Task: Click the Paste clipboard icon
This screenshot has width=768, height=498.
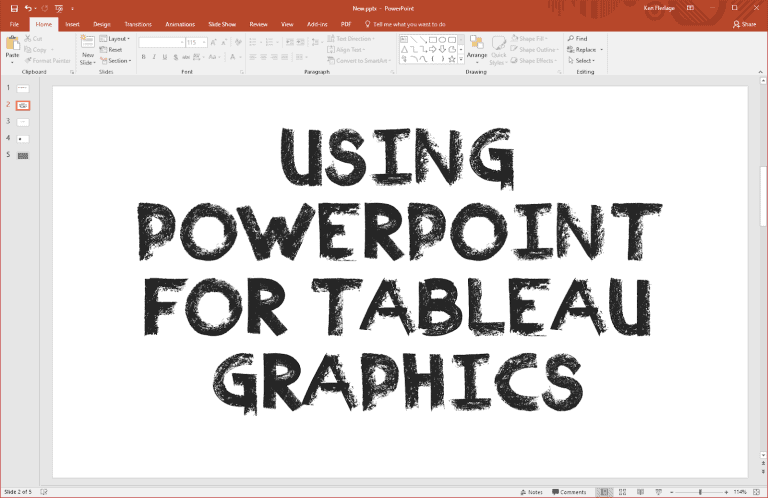Action: tap(12, 45)
